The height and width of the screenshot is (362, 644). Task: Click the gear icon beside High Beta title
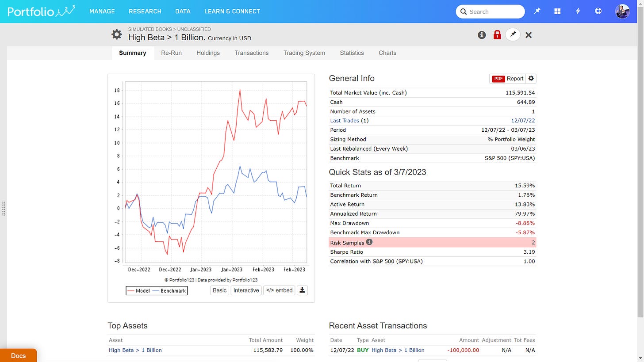[116, 34]
